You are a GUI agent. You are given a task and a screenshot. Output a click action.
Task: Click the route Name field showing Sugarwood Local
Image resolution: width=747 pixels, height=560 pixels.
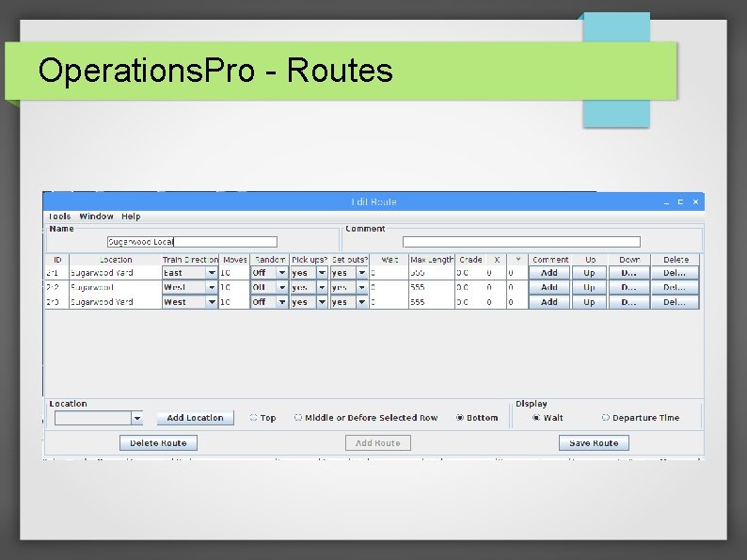[192, 242]
